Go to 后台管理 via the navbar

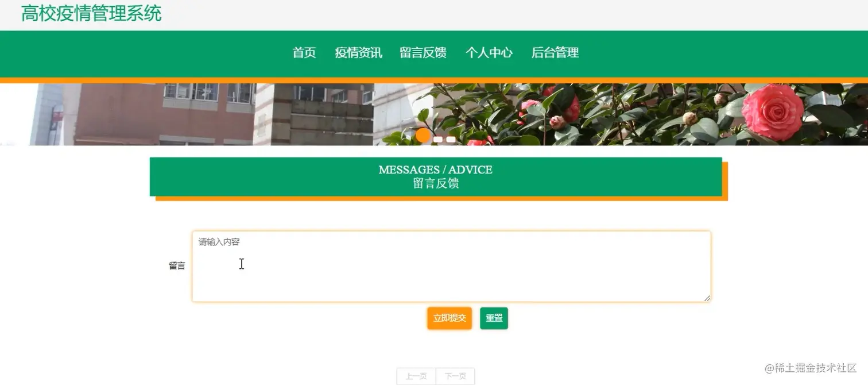point(555,53)
